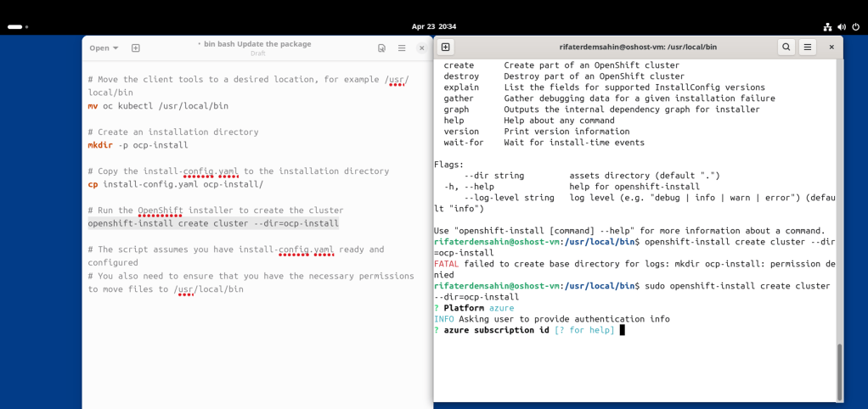This screenshot has height=409, width=868.
Task: Open a new terminal tab
Action: [445, 47]
